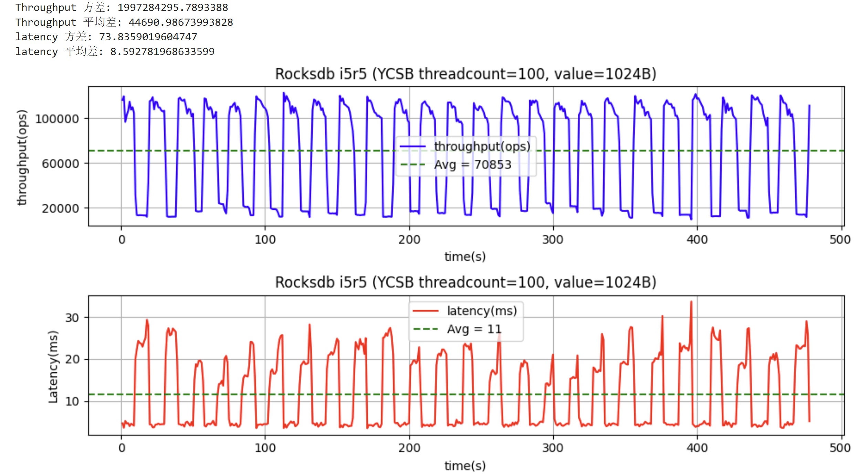The height and width of the screenshot is (476, 868).
Task: Click the time(s) label under latency chart
Action: [x=465, y=466]
